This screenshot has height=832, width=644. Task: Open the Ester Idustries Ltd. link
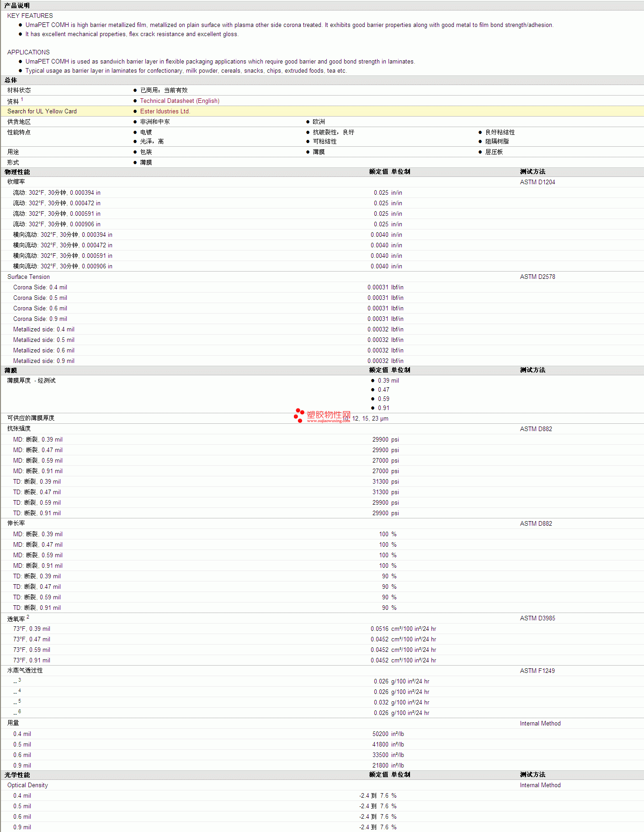165,112
